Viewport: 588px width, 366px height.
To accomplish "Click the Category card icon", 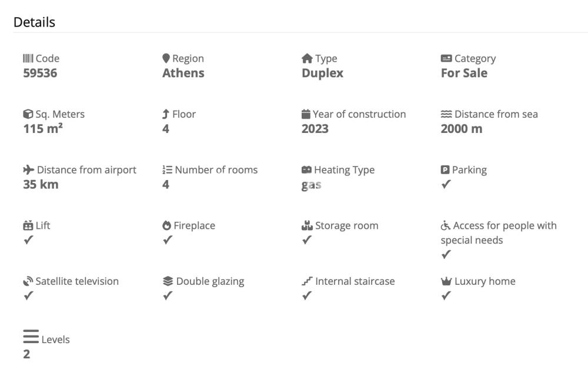I will (446, 58).
